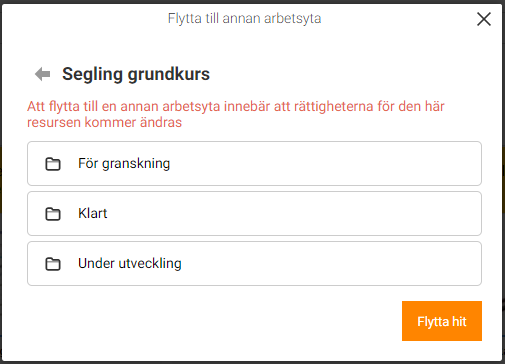Select the För granskning workspace label
The height and width of the screenshot is (364, 505).
click(124, 164)
